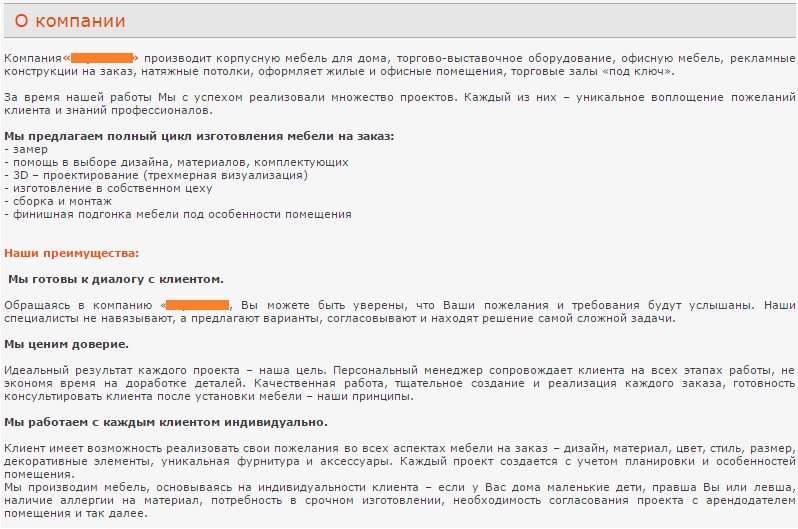Click the paragraph starting 'Мы производим мебель, основываясь'

pyautogui.click(x=400, y=500)
